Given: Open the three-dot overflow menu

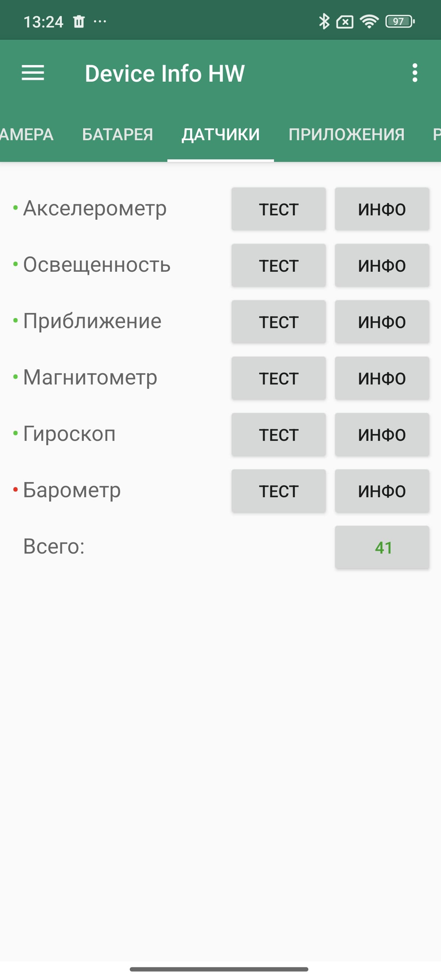Looking at the screenshot, I should (415, 73).
